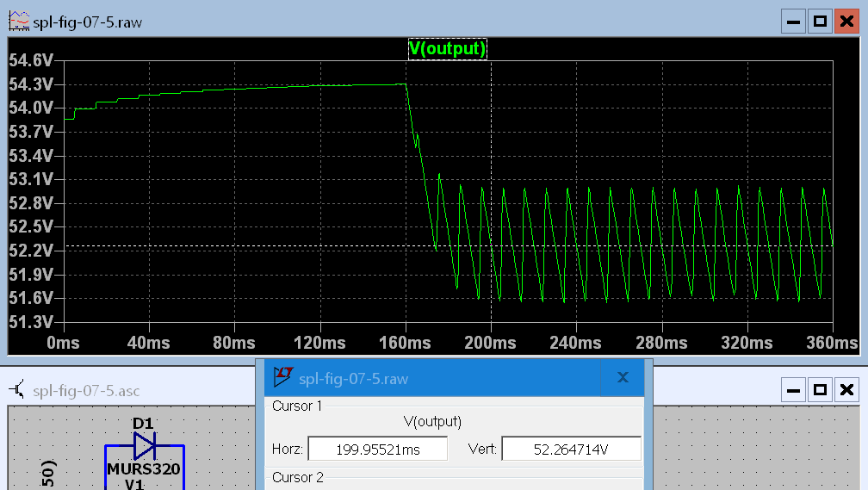
Task: Click the 360ms label on the time axis
Action: [x=832, y=343]
